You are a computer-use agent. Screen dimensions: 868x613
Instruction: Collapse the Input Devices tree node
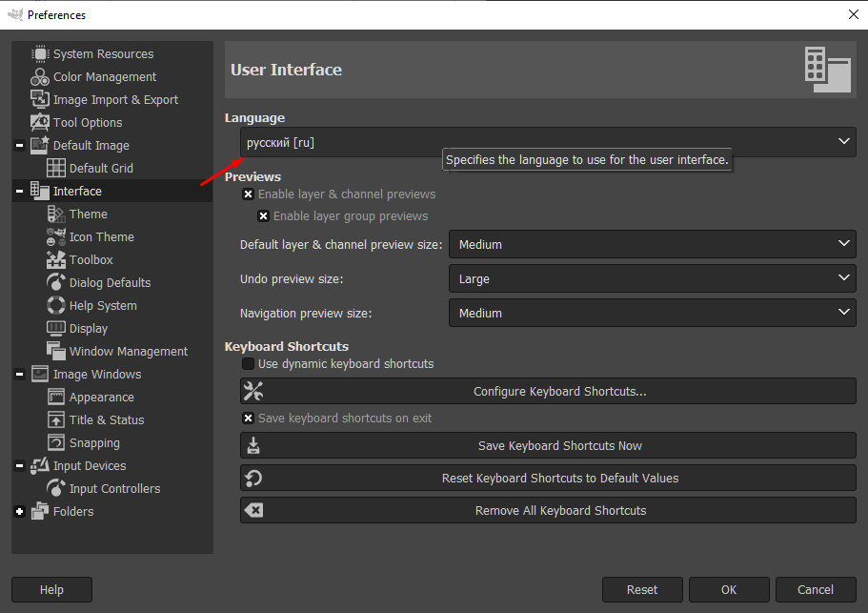pyautogui.click(x=19, y=465)
